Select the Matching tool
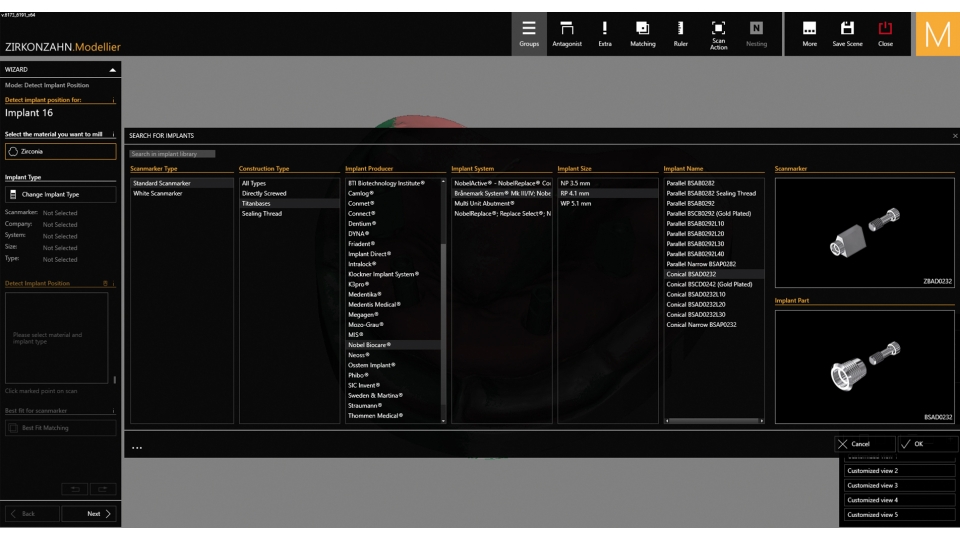 click(x=643, y=34)
